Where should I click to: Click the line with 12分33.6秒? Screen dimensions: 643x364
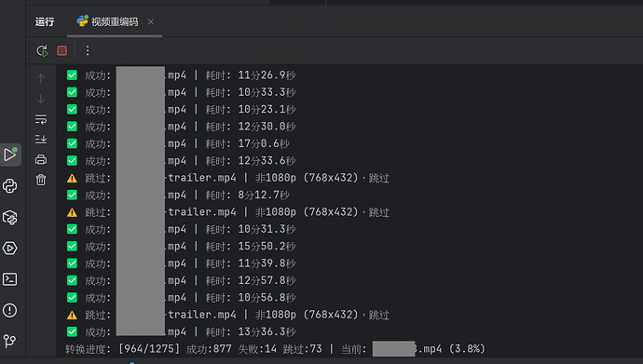tap(181, 161)
